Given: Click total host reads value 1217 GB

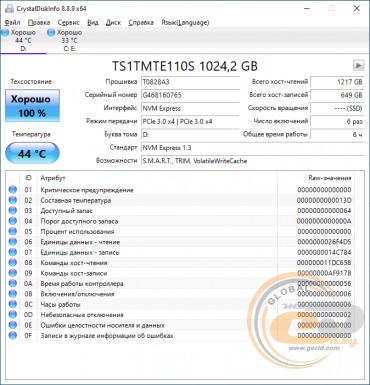Looking at the screenshot, I should pos(337,82).
